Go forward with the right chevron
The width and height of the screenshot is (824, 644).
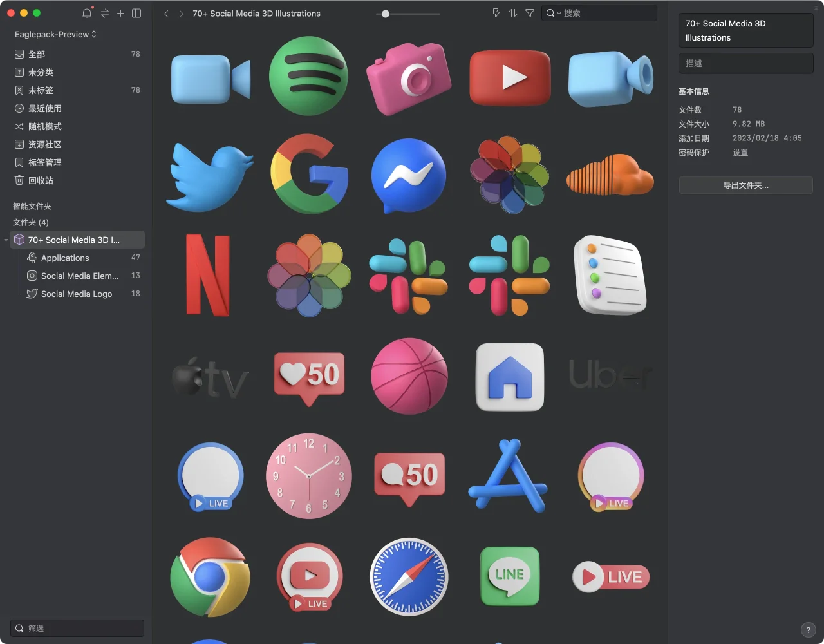(x=181, y=14)
